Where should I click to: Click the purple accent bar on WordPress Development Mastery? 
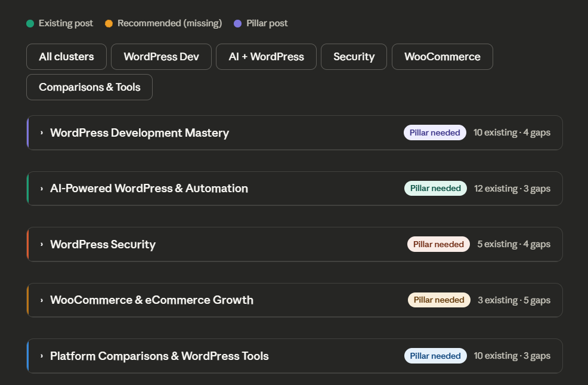pyautogui.click(x=28, y=133)
